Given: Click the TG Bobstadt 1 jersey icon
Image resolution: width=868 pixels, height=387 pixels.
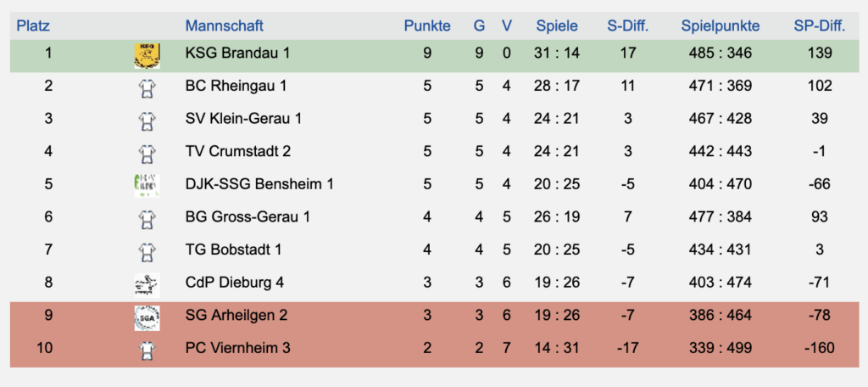Looking at the screenshot, I should pyautogui.click(x=147, y=250).
